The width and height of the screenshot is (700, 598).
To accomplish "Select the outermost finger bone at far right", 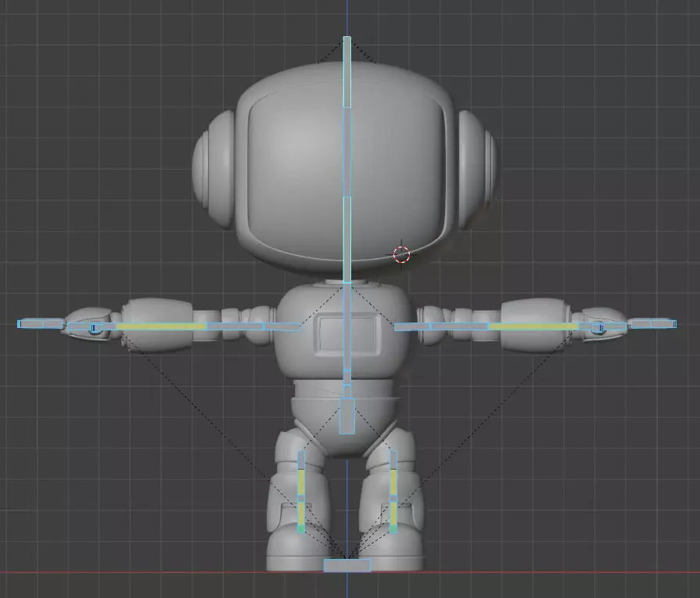I will click(664, 323).
